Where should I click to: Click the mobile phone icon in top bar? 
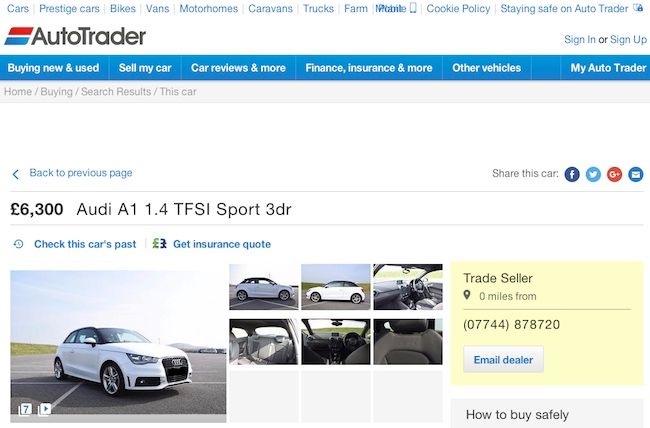(x=413, y=8)
